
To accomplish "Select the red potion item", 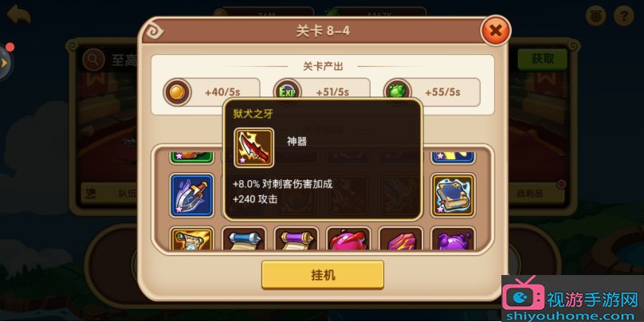I will [348, 239].
